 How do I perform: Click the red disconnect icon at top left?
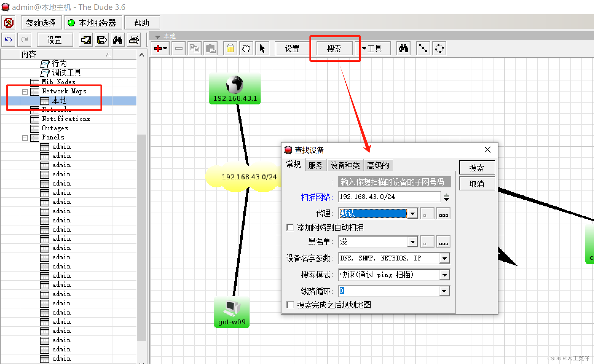point(9,23)
